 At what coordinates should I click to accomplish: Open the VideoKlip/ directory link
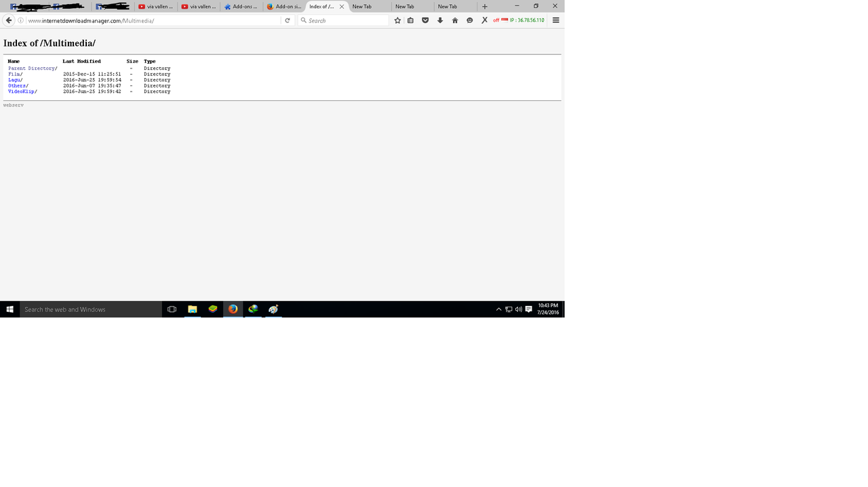pos(21,92)
